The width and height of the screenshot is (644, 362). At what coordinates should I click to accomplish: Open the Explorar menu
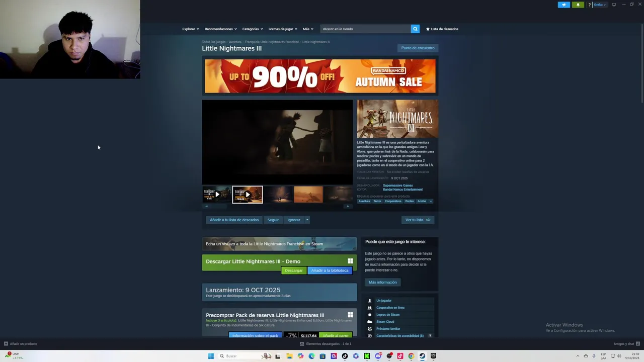[x=191, y=29]
